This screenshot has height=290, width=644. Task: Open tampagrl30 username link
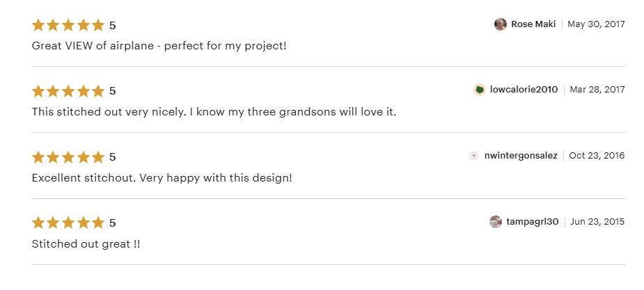(x=533, y=222)
